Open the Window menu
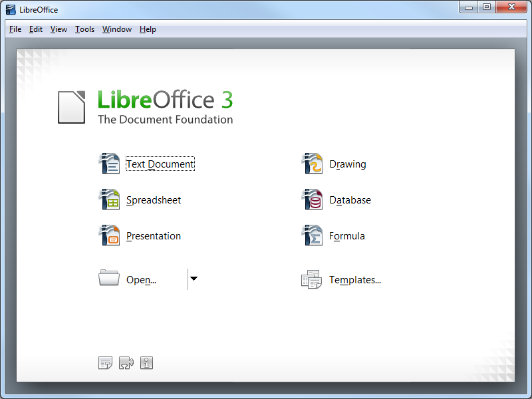Image resolution: width=532 pixels, height=399 pixels. point(117,29)
